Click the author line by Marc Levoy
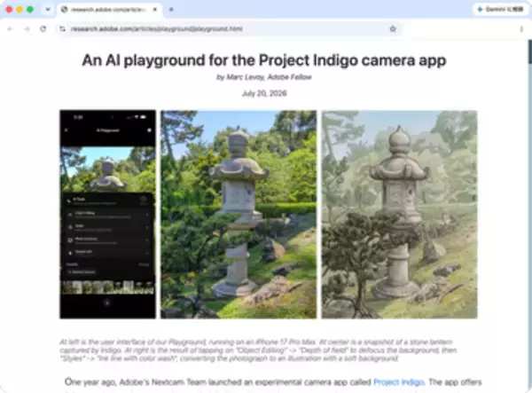532x393 pixels. tap(264, 77)
